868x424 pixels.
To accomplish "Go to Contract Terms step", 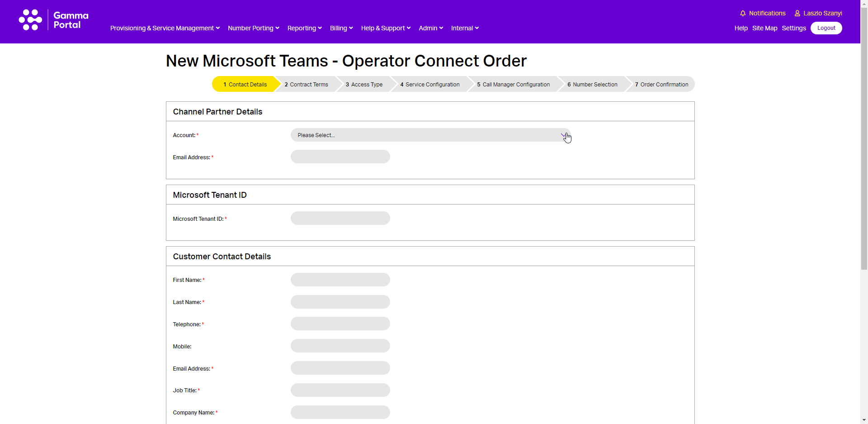I will click(306, 84).
